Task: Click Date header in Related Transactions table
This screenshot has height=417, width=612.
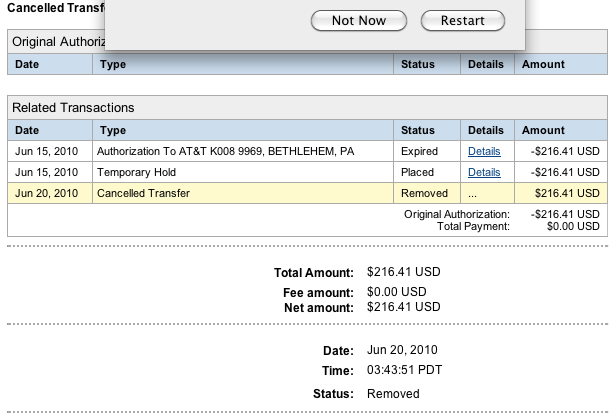Action: (28, 131)
